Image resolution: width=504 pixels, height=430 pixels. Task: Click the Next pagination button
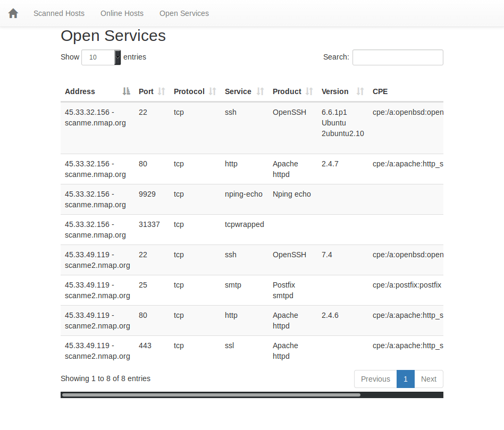(x=429, y=379)
